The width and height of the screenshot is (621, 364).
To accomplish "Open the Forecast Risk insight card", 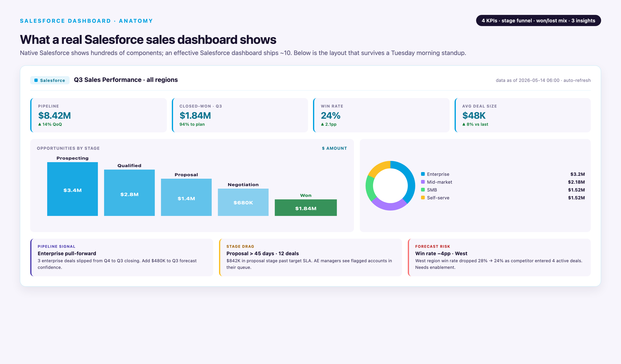I will pos(499,257).
